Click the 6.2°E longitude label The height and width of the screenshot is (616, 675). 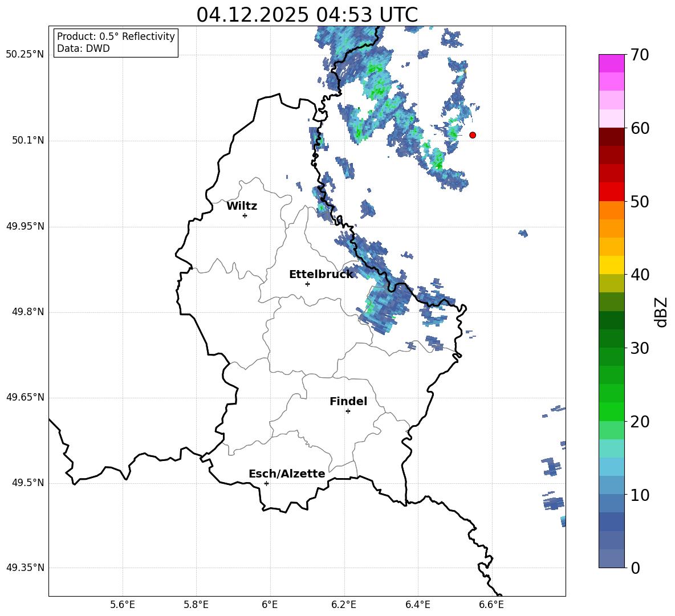click(344, 605)
